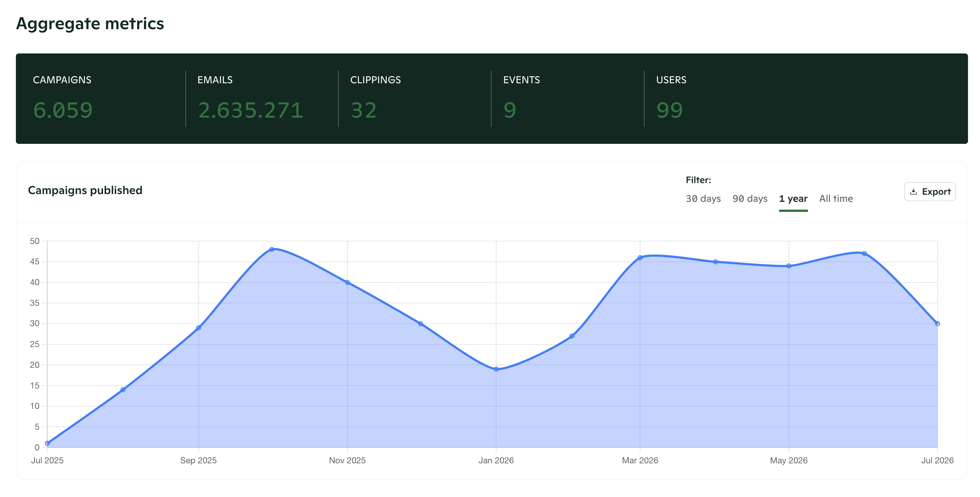Image resolution: width=980 pixels, height=497 pixels.
Task: Click the Nov 2025 data point at 40
Action: 347,283
